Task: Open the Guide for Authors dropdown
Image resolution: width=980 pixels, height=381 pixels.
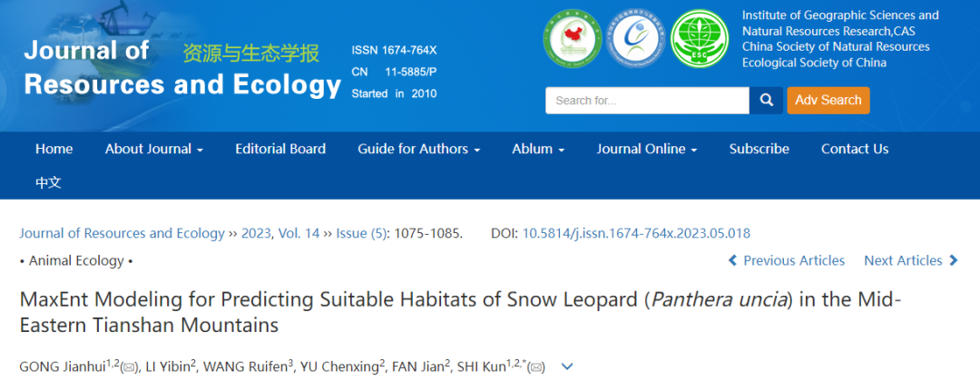Action: (x=418, y=149)
